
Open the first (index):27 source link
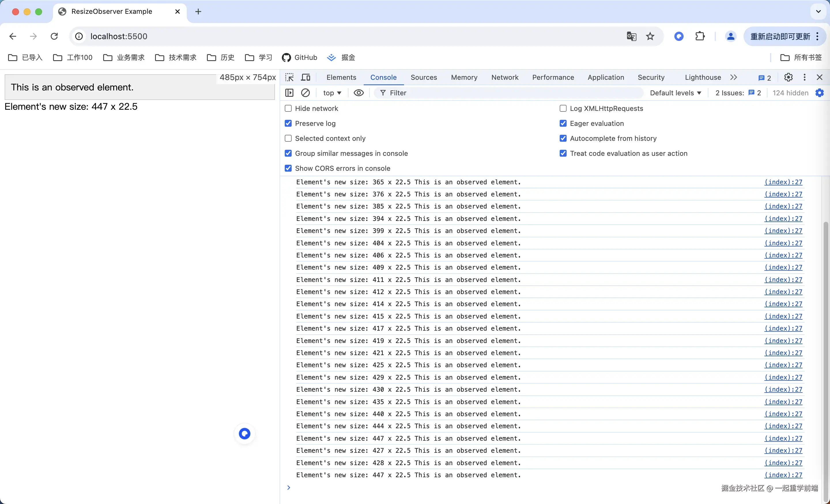(x=783, y=182)
